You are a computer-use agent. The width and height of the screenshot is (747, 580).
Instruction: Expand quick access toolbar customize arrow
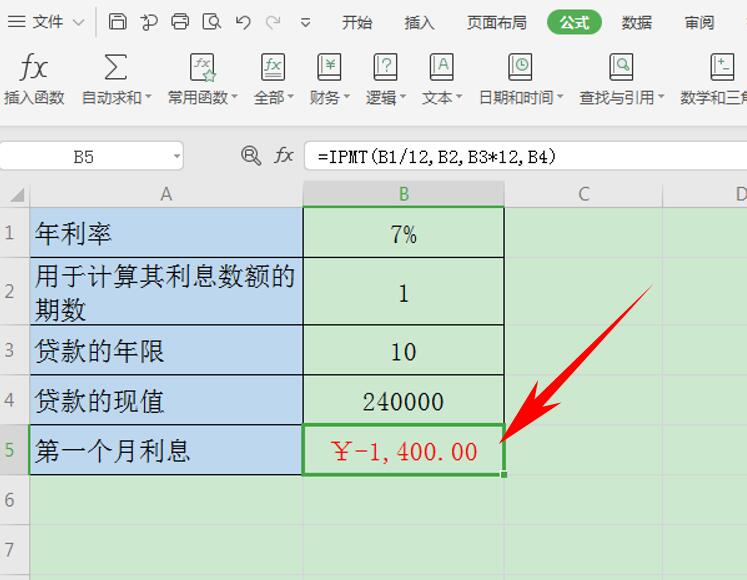tap(305, 22)
